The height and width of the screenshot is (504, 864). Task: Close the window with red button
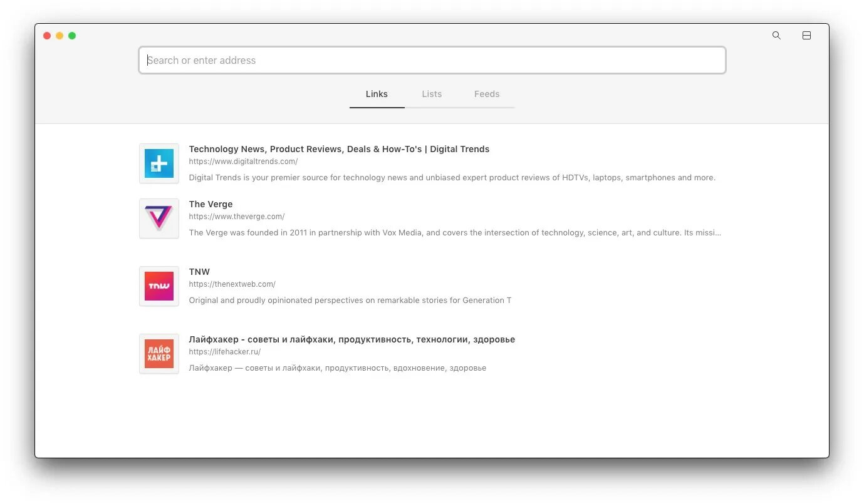pyautogui.click(x=47, y=36)
